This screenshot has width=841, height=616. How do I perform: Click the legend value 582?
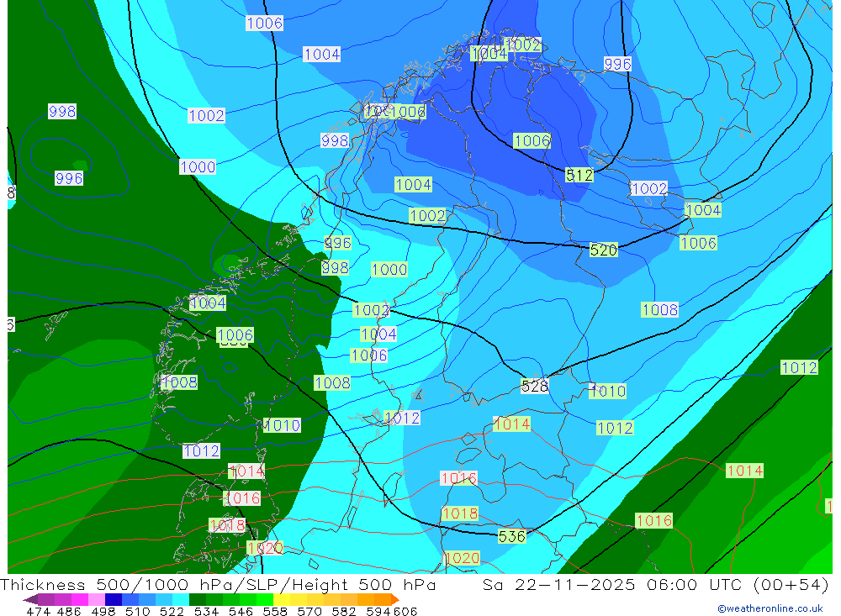[x=344, y=611]
